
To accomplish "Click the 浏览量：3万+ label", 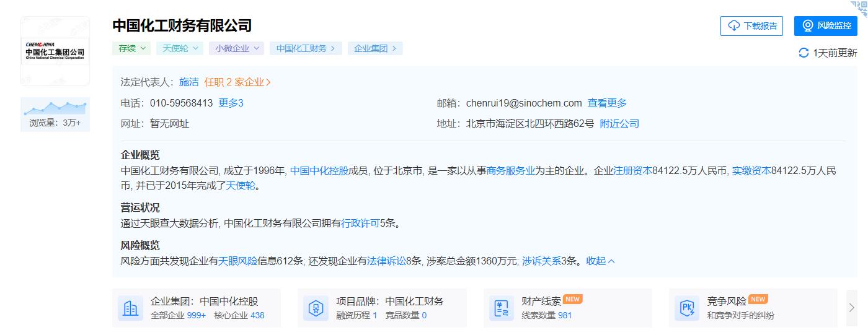I will (x=55, y=123).
